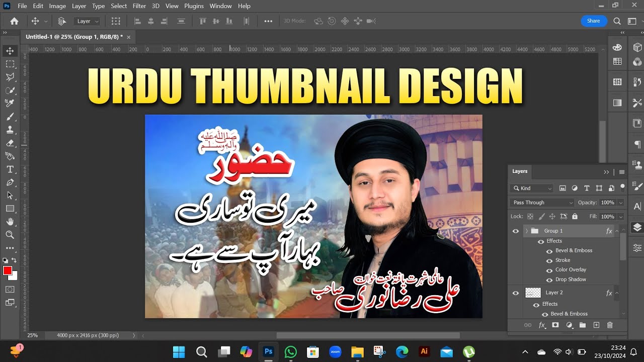Filter layers by type (T icon)

(587, 188)
